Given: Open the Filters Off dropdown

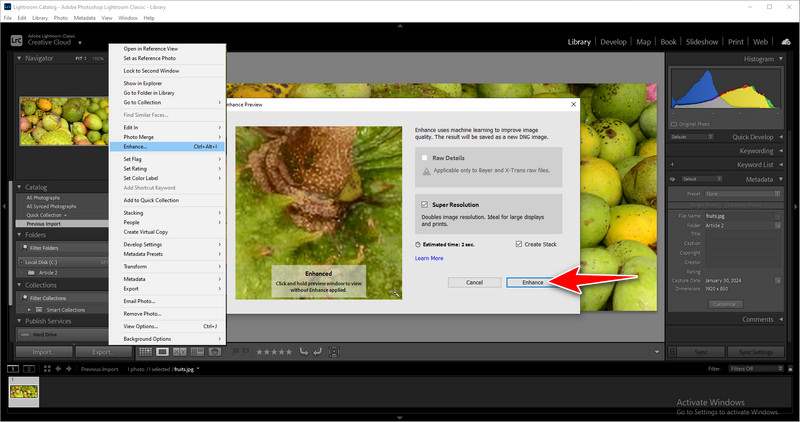Looking at the screenshot, I should click(756, 368).
